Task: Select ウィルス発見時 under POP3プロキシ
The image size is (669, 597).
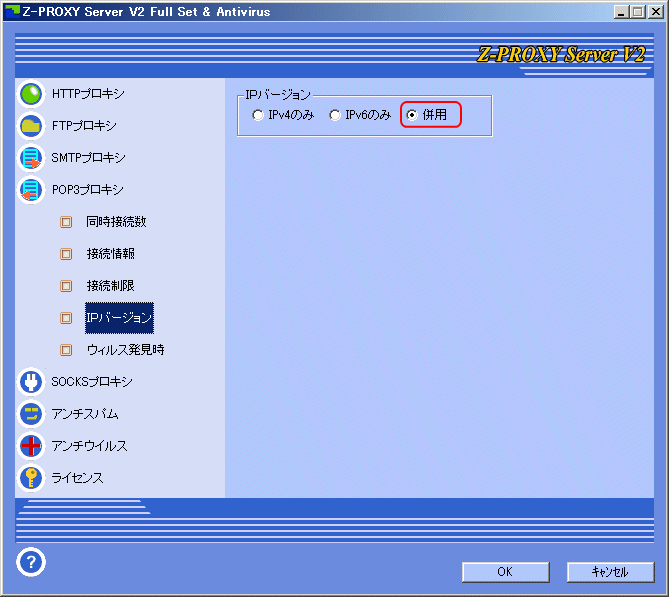Action: click(x=125, y=350)
